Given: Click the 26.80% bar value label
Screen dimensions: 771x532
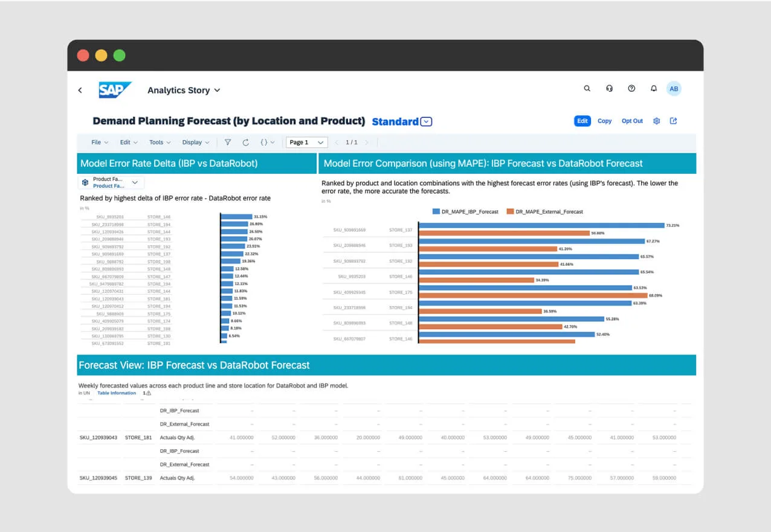Looking at the screenshot, I should (x=255, y=224).
